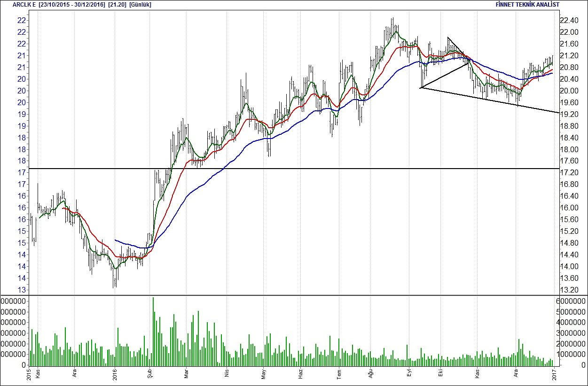Click the 13.20 label on right price axis
Screen dimensions: 588x386
tap(569, 290)
